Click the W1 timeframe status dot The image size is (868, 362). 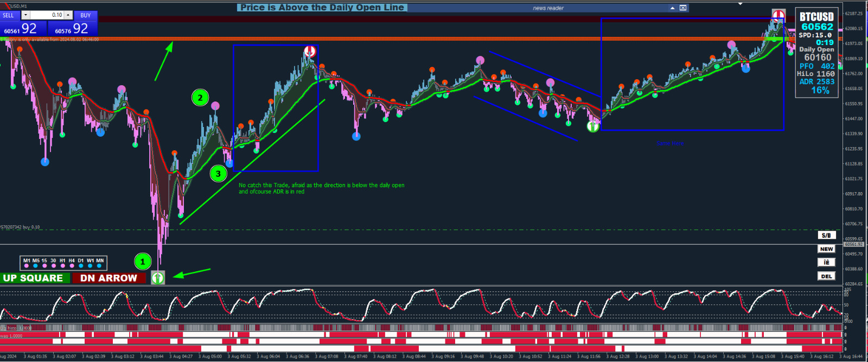click(90, 266)
